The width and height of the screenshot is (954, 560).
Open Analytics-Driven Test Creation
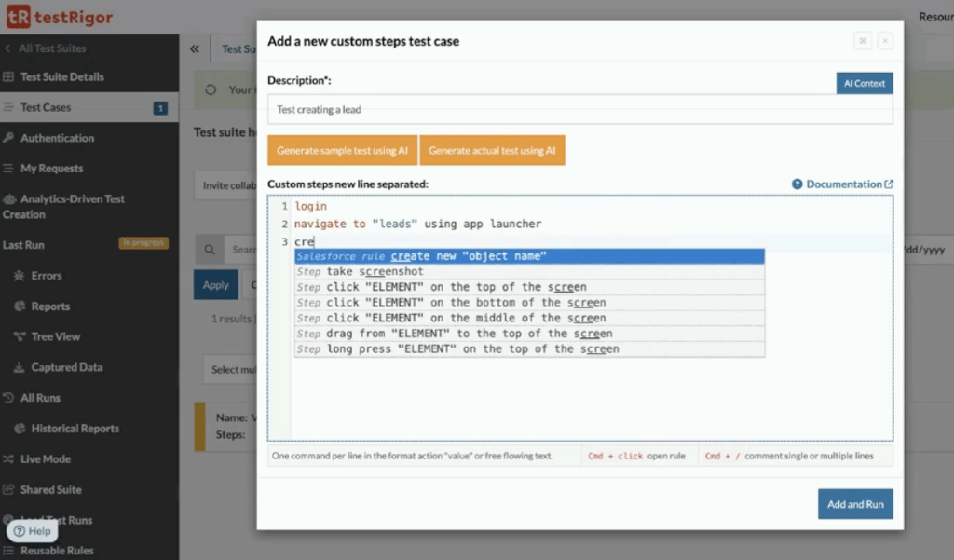63,206
